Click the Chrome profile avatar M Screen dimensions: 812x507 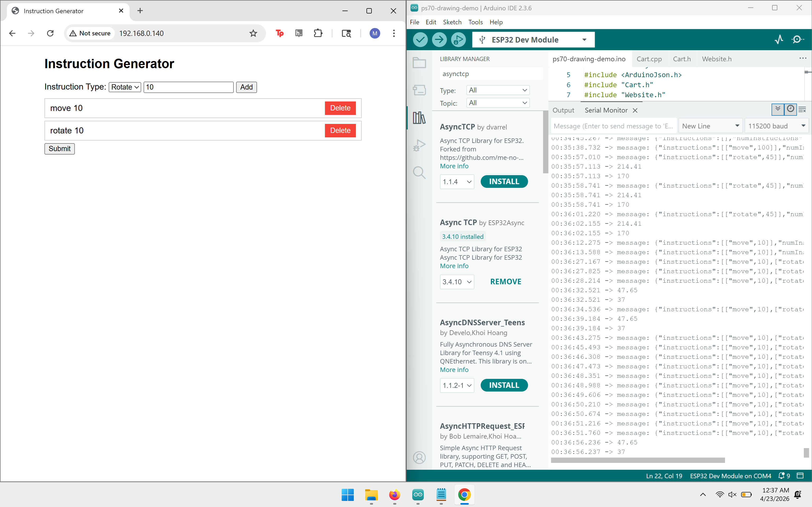click(375, 33)
